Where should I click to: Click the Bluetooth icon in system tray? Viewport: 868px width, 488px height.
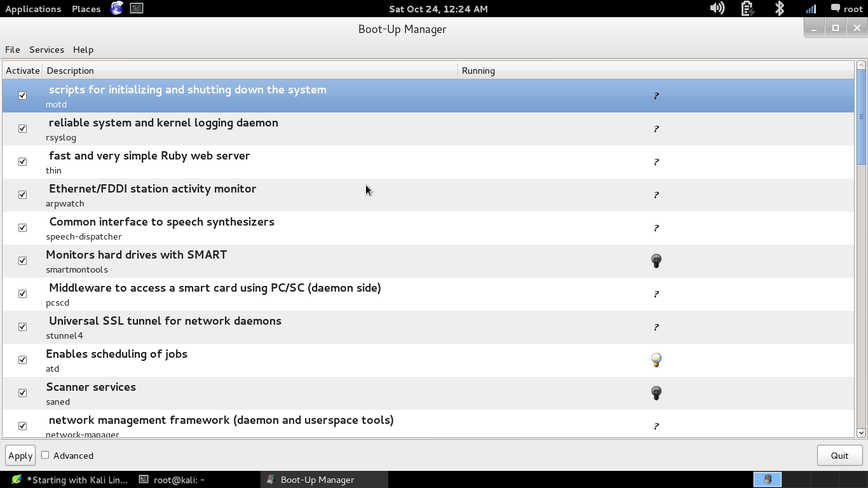(780, 8)
